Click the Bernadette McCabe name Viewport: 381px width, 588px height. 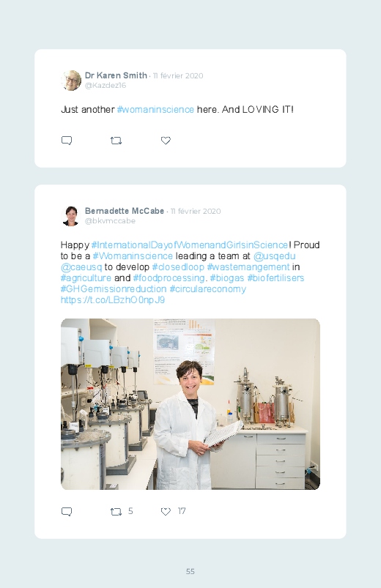125,211
